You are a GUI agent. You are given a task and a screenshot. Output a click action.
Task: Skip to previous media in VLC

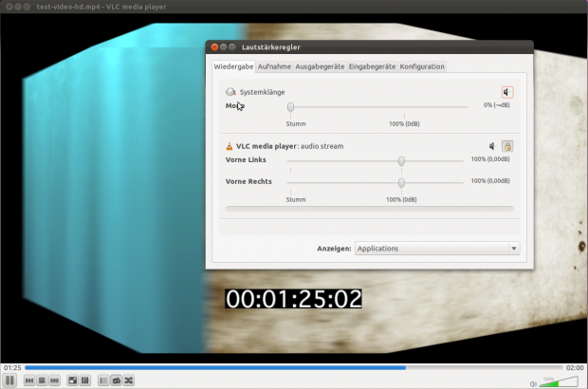click(29, 380)
